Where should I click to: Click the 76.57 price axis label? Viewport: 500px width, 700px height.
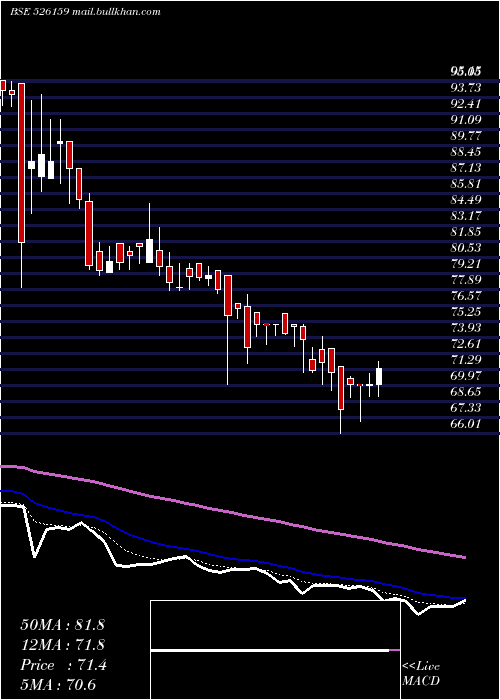point(465,296)
